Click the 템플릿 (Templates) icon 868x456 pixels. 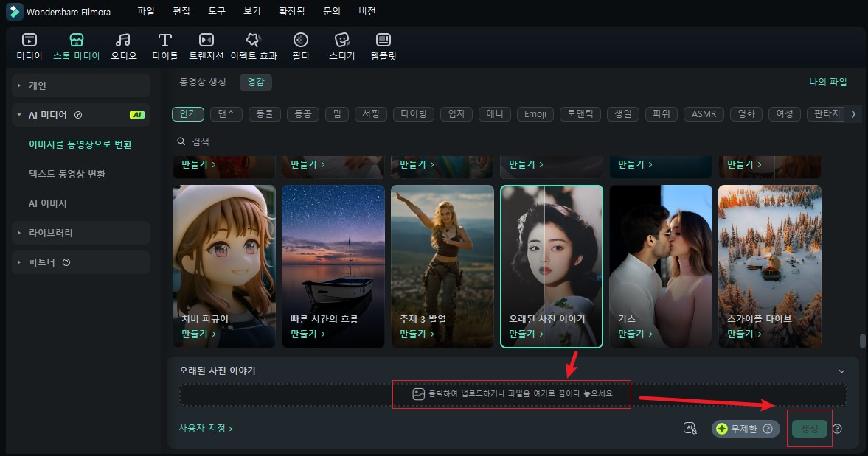[x=383, y=41]
